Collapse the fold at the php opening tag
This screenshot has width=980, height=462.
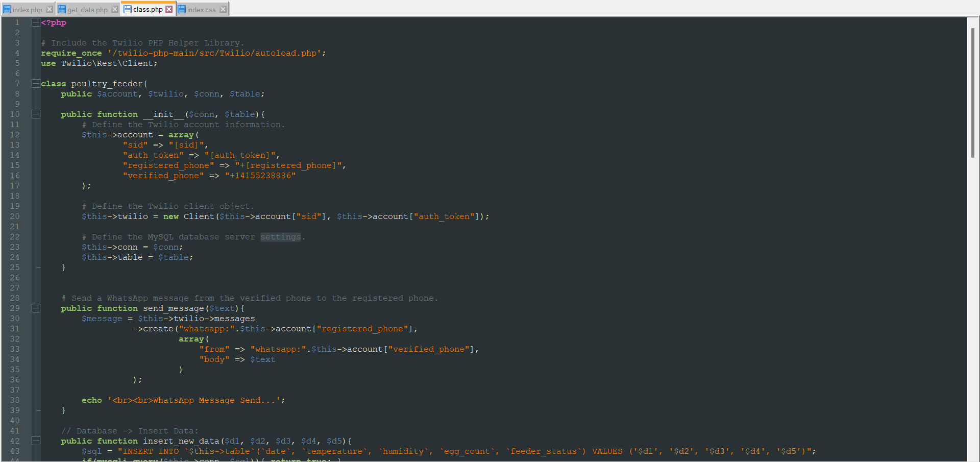coord(35,22)
